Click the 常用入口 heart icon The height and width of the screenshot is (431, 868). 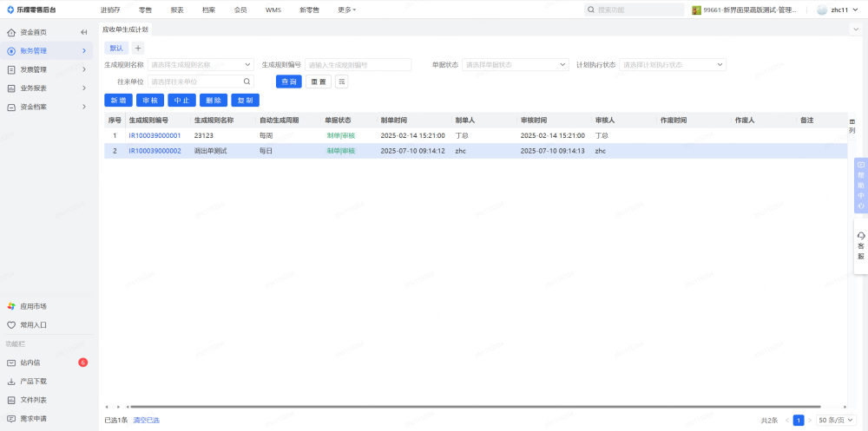(10, 325)
